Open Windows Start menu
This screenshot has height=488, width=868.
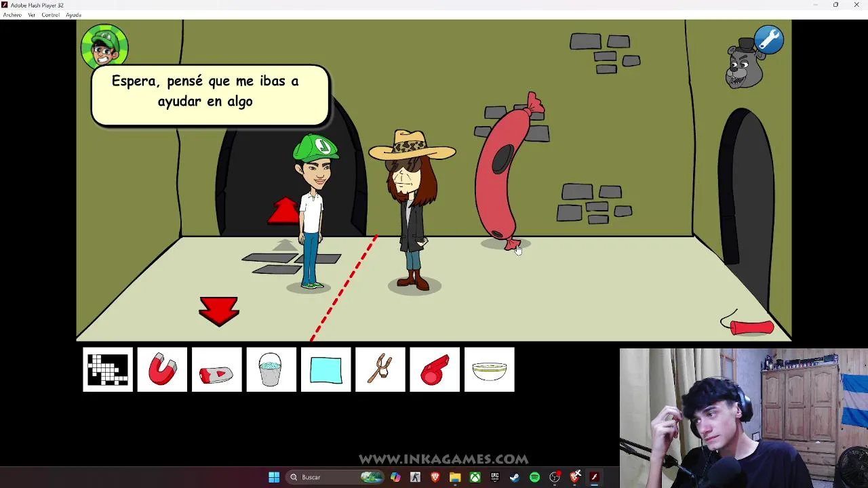[274, 477]
